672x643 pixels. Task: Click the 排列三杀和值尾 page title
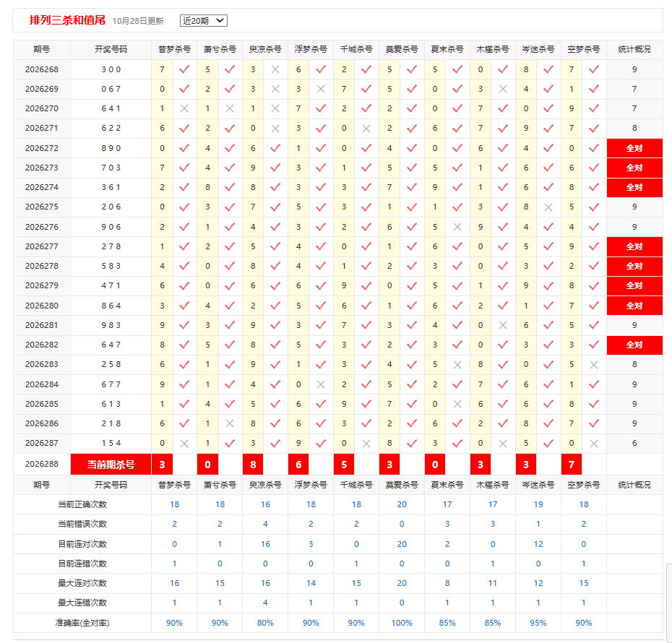(67, 20)
